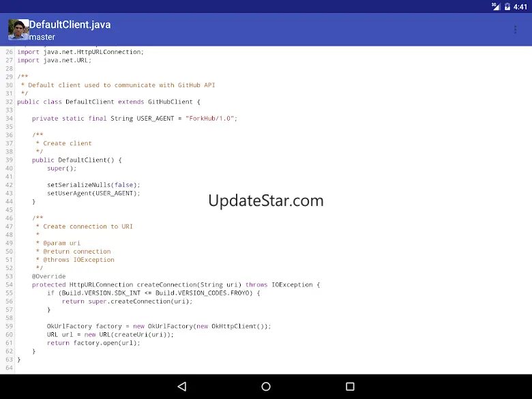Tap the Android home circle button
Screen dimensions: 532x399
click(266, 386)
